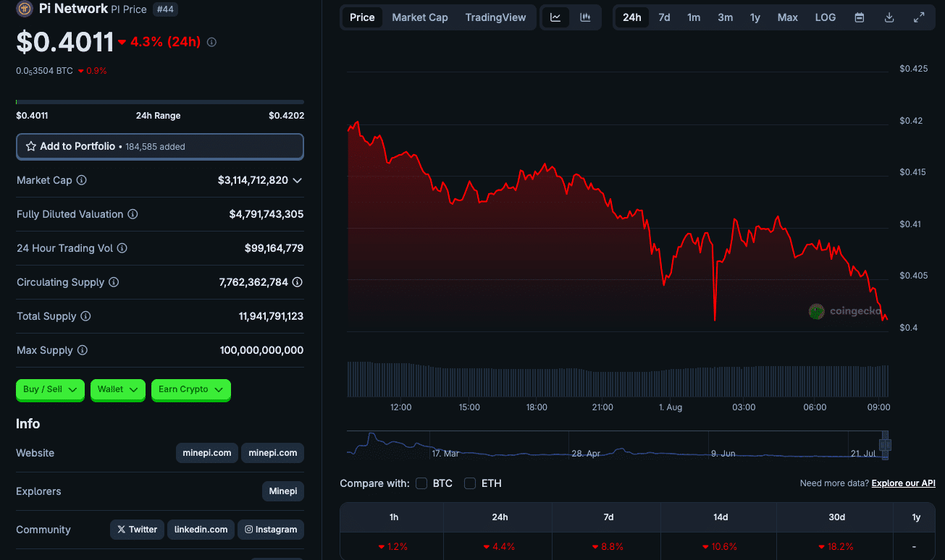
Task: Open Earn Crypto dropdown
Action: click(191, 389)
